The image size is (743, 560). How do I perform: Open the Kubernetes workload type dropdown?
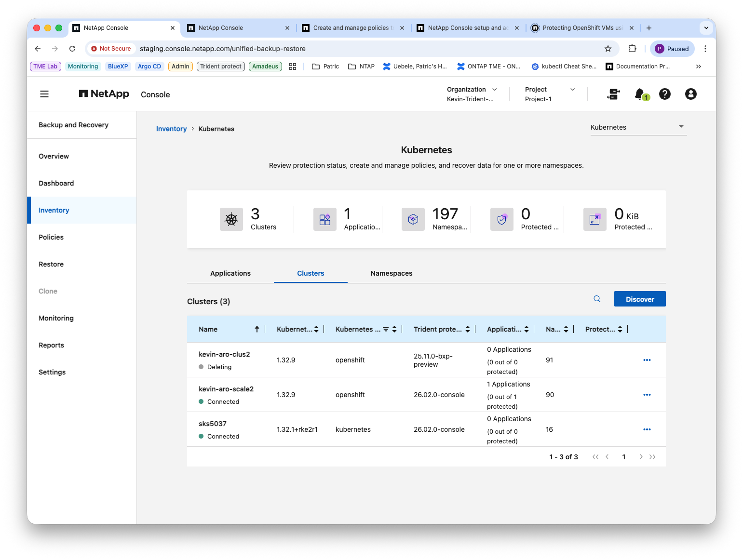(x=638, y=127)
